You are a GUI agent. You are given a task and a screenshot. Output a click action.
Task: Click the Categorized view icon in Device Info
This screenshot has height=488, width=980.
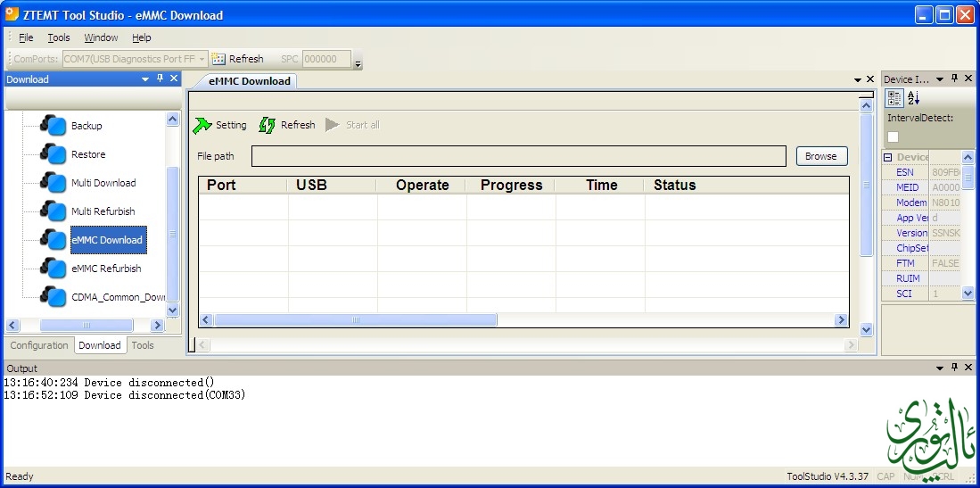(x=894, y=98)
